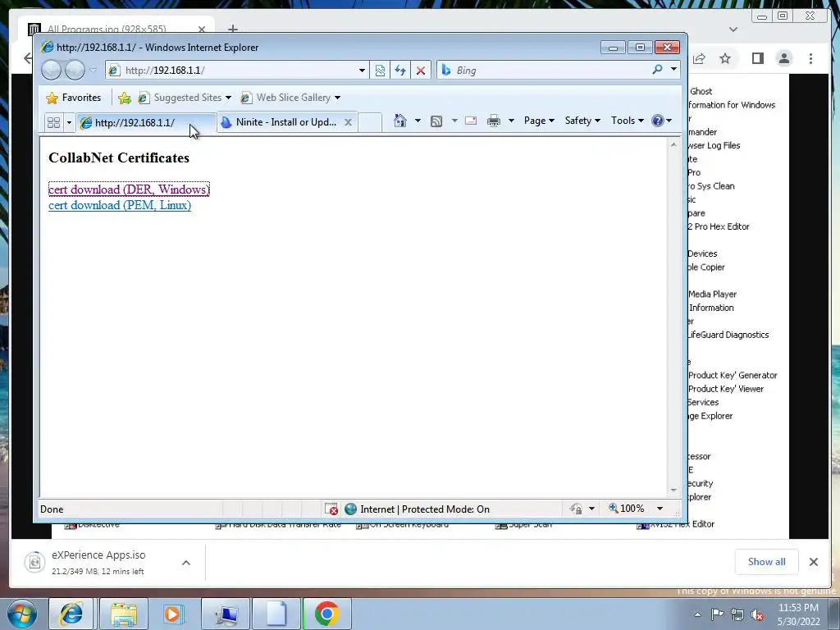Open Chrome three-dot menu

[x=811, y=58]
